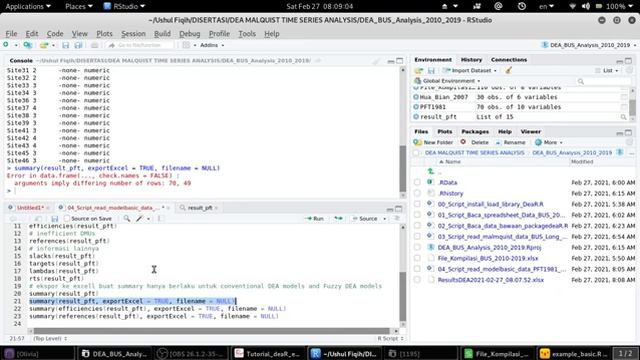Re-run the previous code region icon
640x360 pixels.
[x=338, y=219]
